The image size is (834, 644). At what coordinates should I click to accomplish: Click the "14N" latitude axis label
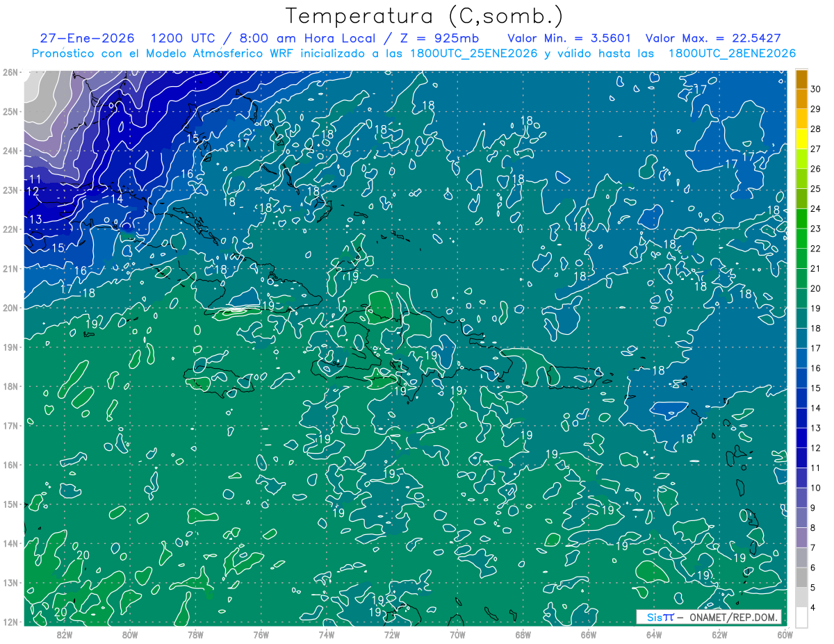click(10, 543)
